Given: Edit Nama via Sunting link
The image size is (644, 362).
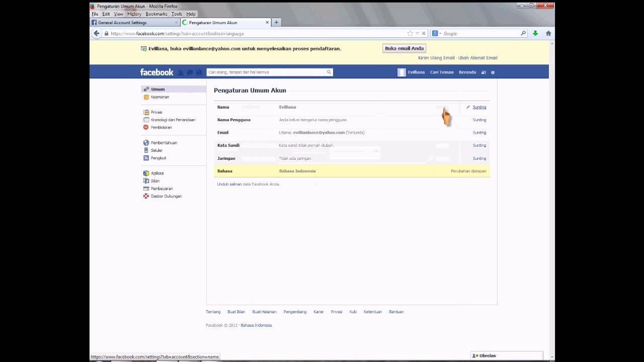Looking at the screenshot, I should [x=479, y=107].
